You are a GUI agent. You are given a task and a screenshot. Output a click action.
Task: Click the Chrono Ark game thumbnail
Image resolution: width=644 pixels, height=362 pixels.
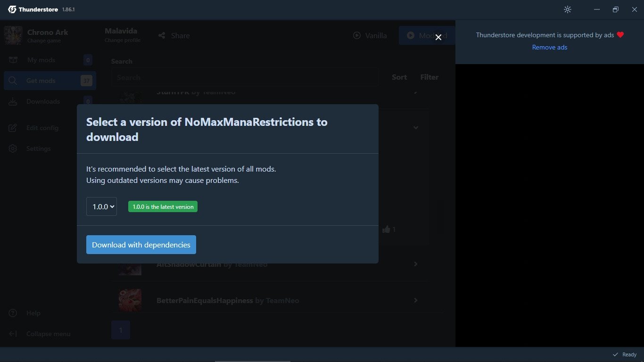coord(13,35)
